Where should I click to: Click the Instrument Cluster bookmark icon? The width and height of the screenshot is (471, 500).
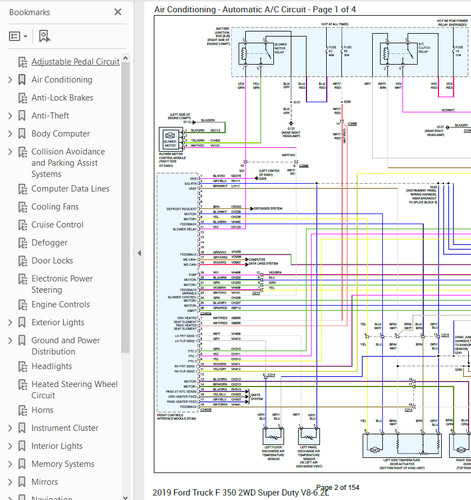pos(22,428)
